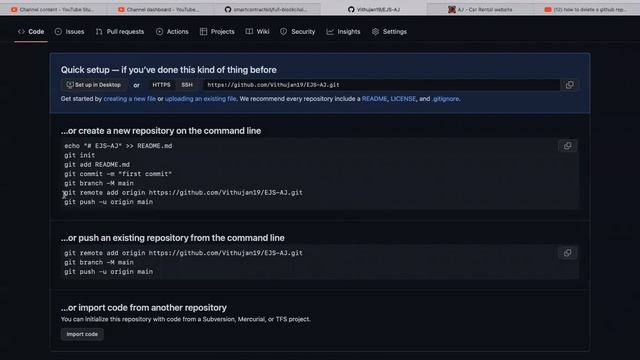640x360 pixels.
Task: Copy the push existing repository commands
Action: tap(567, 253)
